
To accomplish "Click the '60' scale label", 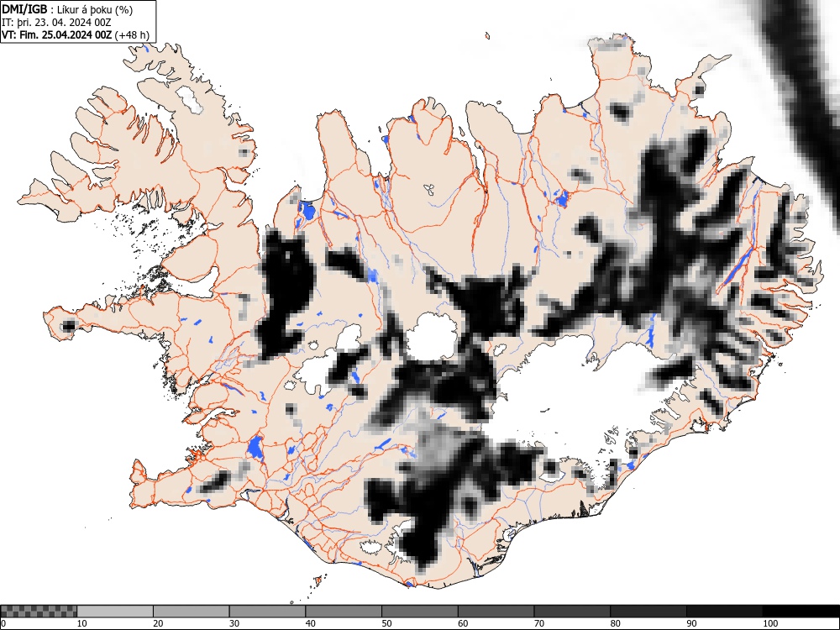I will (x=463, y=623).
